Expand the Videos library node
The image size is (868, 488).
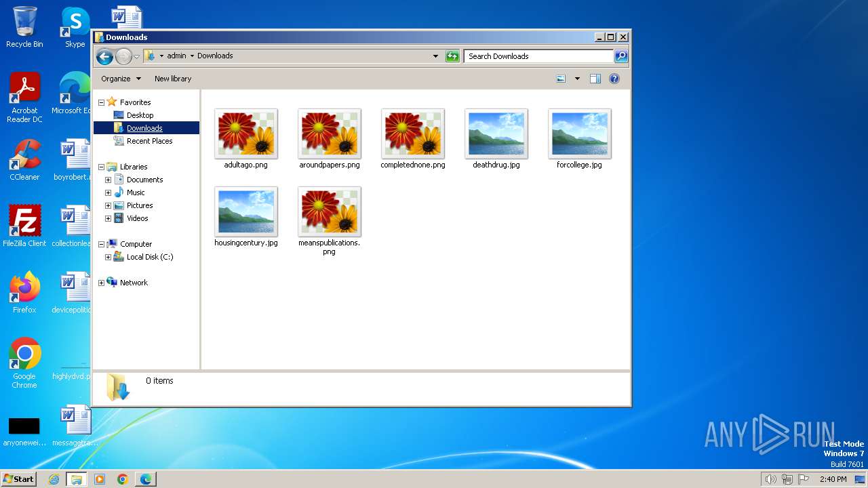click(108, 218)
